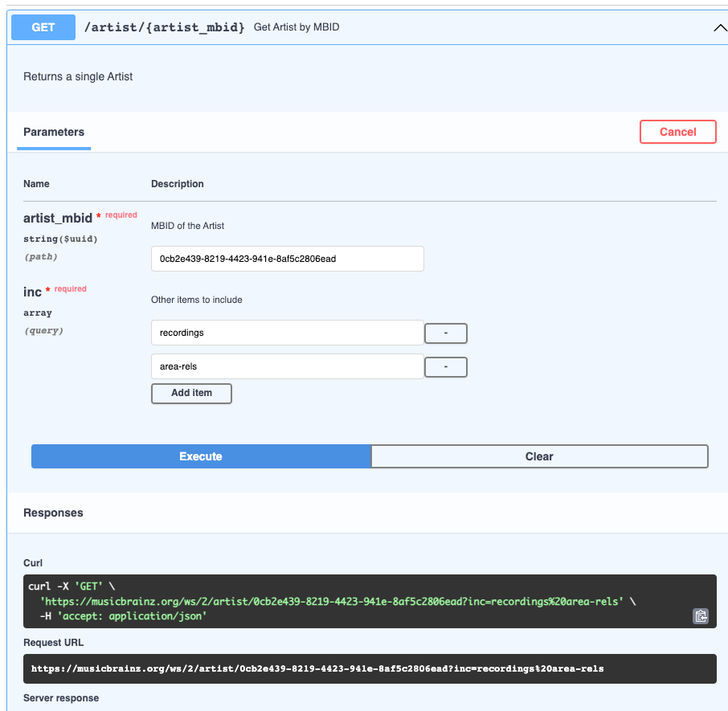Click the '(path)' location label
This screenshot has width=728, height=711.
point(41,256)
